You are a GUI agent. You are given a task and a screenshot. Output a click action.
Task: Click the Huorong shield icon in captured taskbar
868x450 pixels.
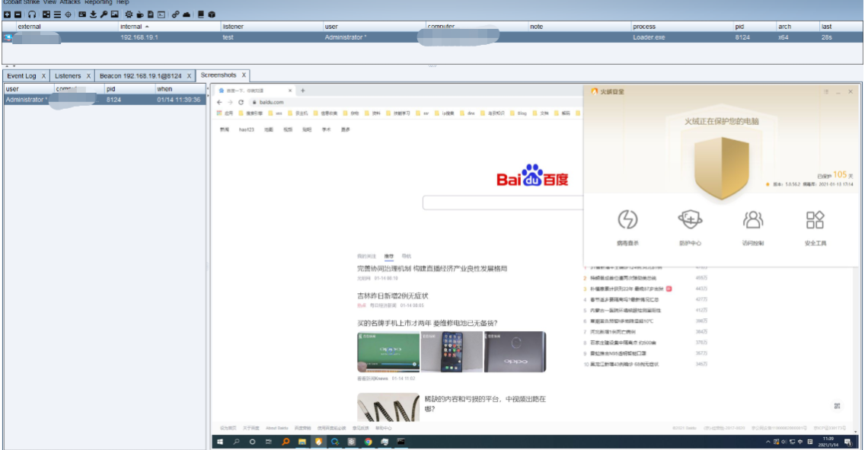[x=318, y=442]
